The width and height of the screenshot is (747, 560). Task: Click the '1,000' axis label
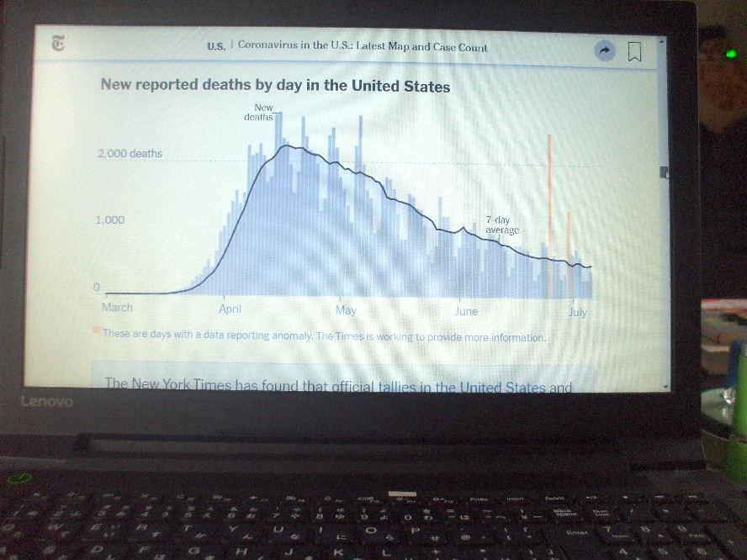click(x=110, y=220)
